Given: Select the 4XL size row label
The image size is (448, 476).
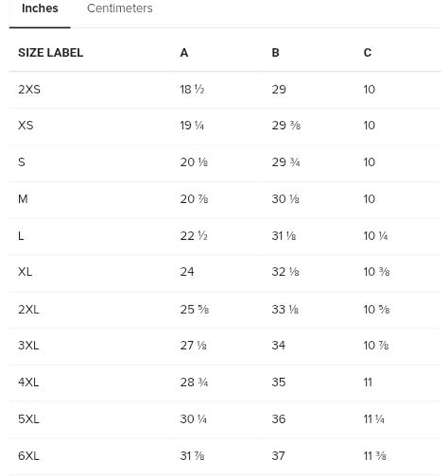Looking at the screenshot, I should [x=29, y=382].
